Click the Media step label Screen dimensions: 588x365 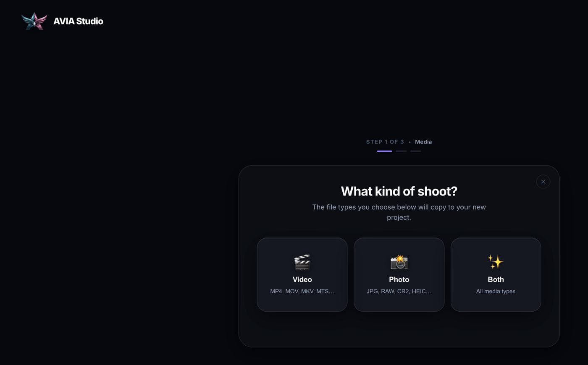[423, 142]
